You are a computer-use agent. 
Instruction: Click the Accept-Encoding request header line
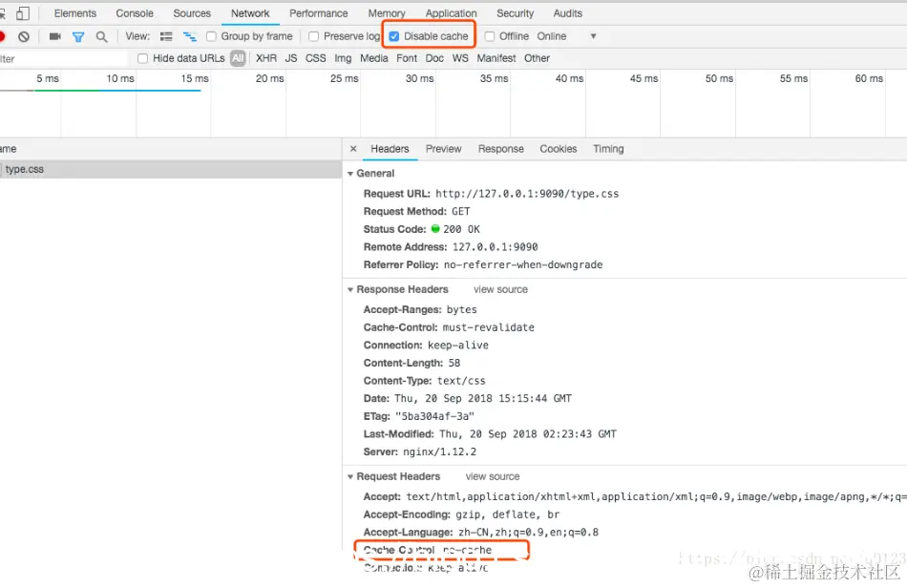[461, 514]
